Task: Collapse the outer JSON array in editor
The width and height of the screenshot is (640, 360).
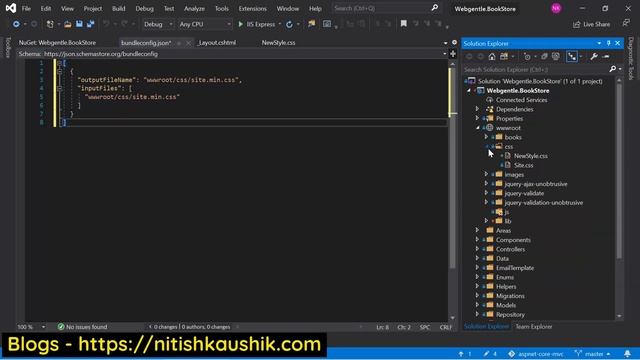Action: 60,63
